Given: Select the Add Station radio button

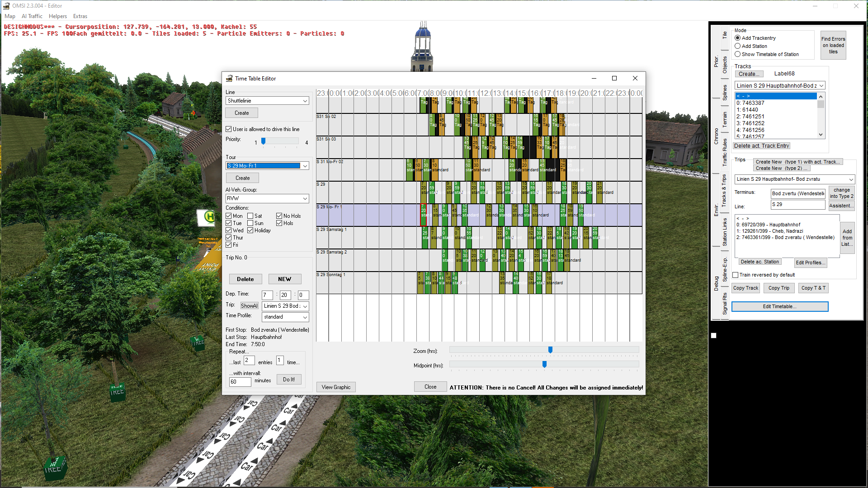Looking at the screenshot, I should (x=737, y=46).
